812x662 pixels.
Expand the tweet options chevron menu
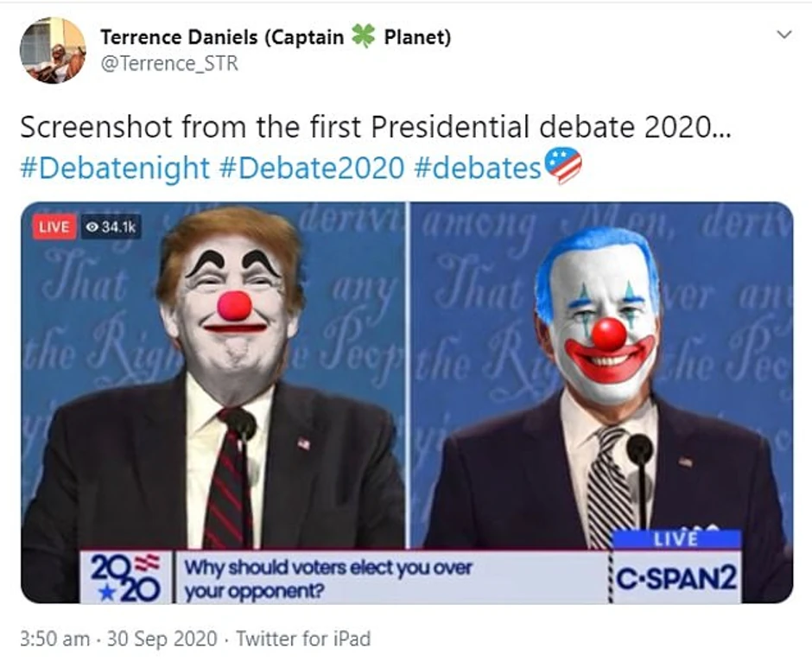[x=785, y=35]
